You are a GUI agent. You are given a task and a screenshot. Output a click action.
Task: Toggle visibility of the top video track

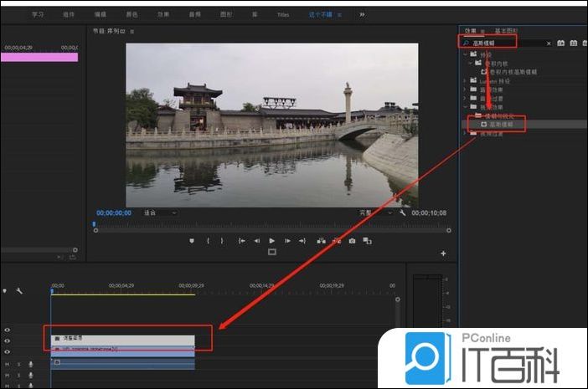click(8, 330)
